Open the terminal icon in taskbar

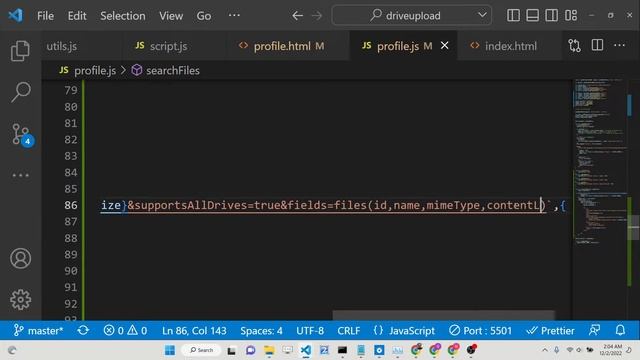click(342, 350)
